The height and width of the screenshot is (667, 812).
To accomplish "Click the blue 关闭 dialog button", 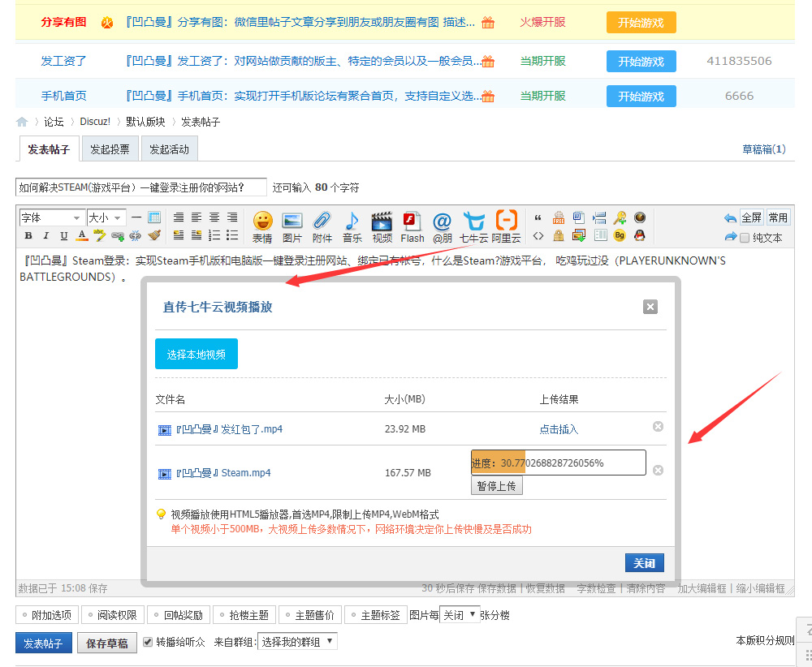I will (x=644, y=563).
